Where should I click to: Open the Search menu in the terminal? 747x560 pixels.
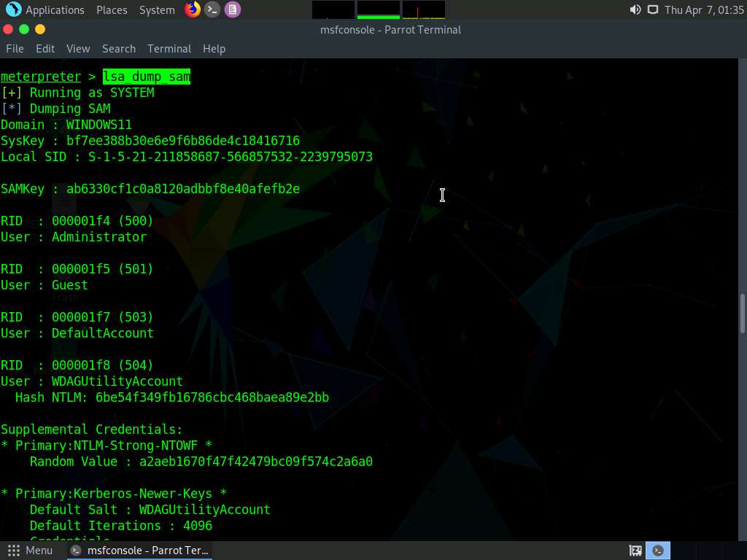(118, 48)
